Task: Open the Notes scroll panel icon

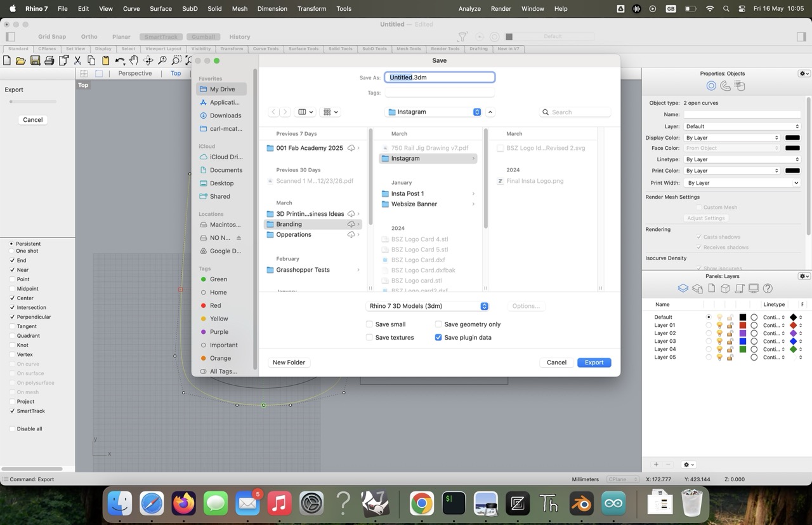Action: coord(740,288)
